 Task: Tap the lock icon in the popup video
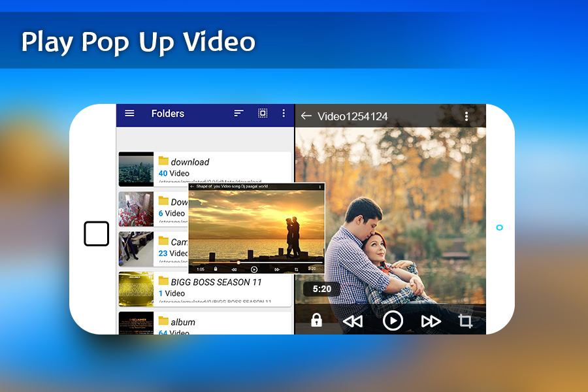pyautogui.click(x=216, y=269)
